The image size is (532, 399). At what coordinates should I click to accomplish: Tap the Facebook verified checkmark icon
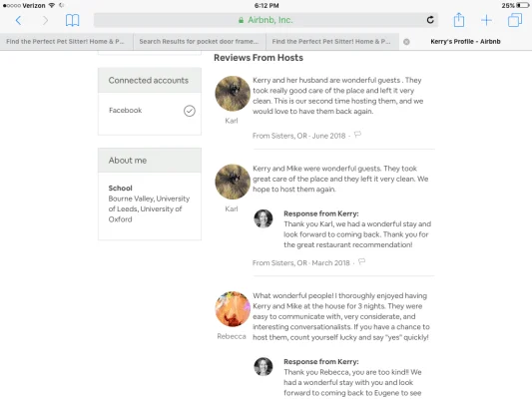pyautogui.click(x=190, y=111)
